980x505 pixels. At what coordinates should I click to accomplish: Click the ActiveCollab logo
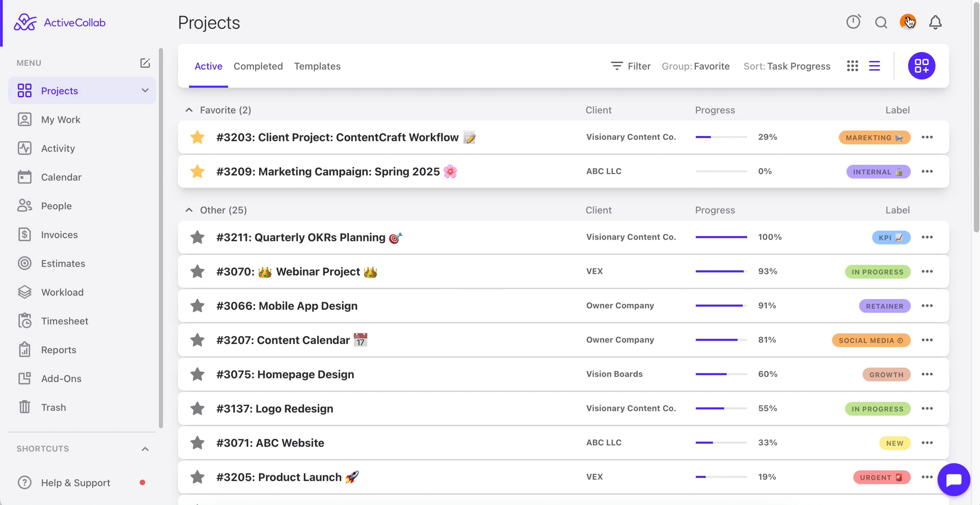pyautogui.click(x=60, y=22)
